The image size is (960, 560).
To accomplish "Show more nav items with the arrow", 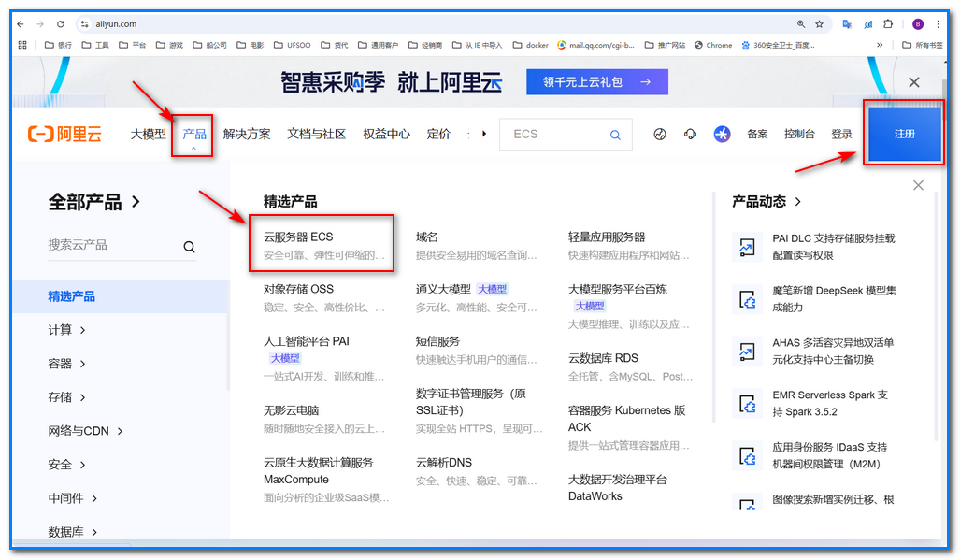I will pyautogui.click(x=483, y=134).
